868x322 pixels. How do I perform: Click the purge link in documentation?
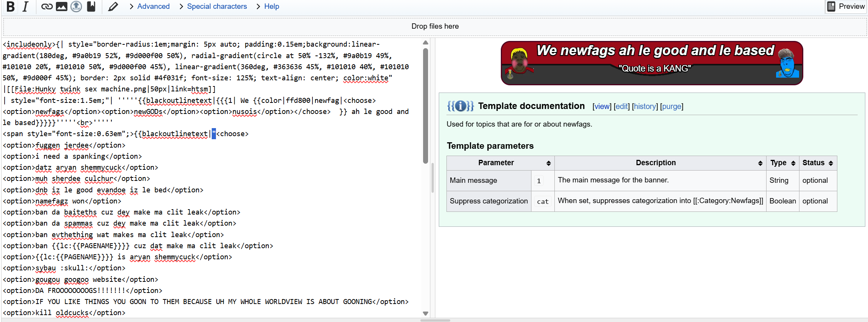point(672,106)
